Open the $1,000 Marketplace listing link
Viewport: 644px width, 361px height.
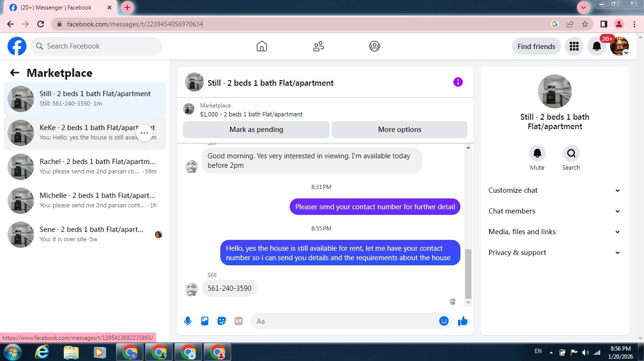(251, 114)
